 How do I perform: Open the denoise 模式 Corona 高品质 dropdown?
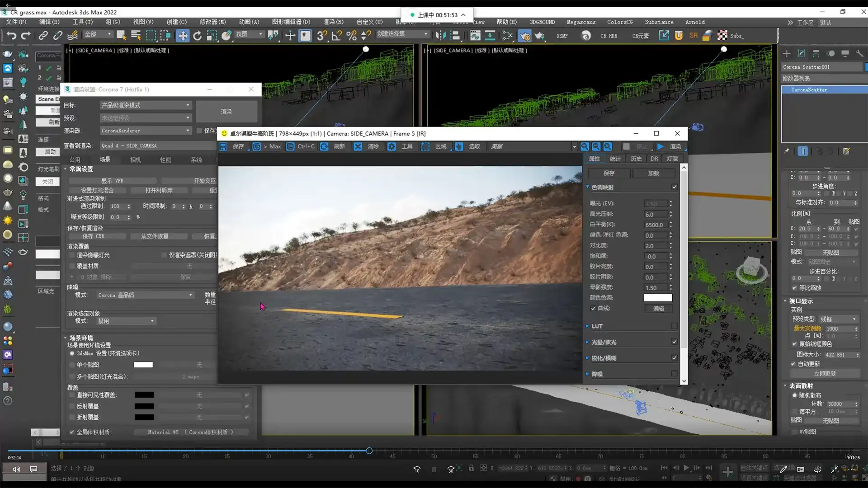coord(145,295)
